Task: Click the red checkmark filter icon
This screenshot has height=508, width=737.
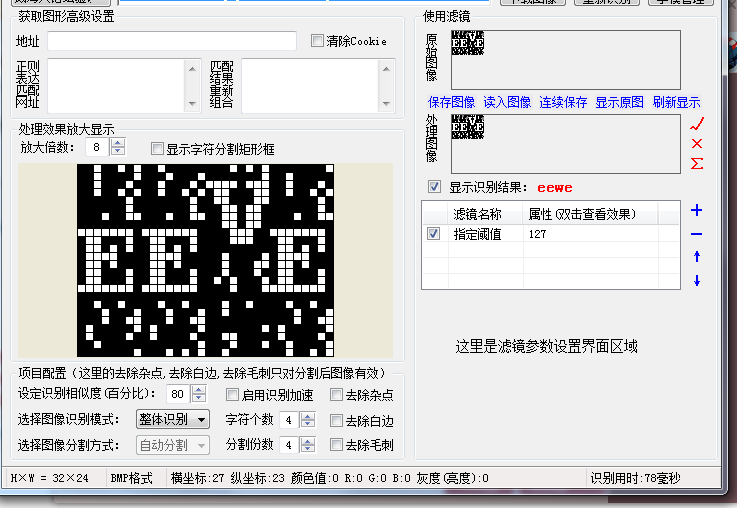Action: (697, 124)
